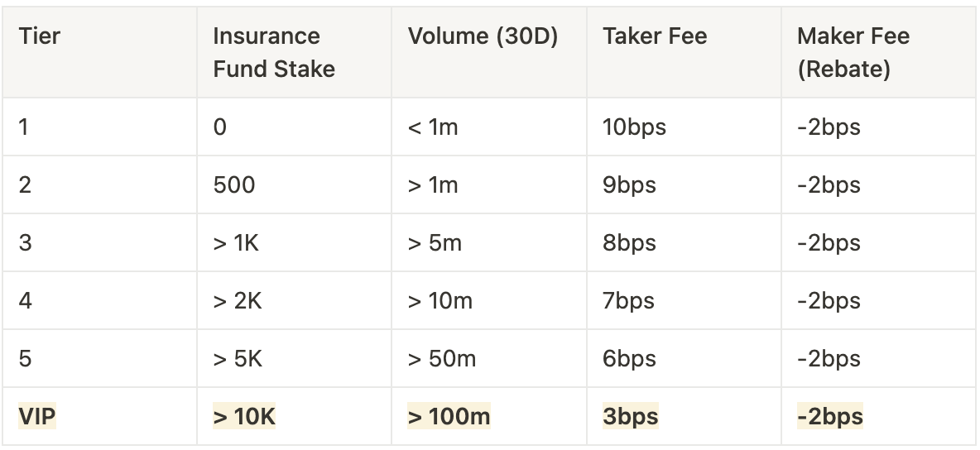Click the 7bps taker fee cell
980x450 pixels.
pos(629,300)
